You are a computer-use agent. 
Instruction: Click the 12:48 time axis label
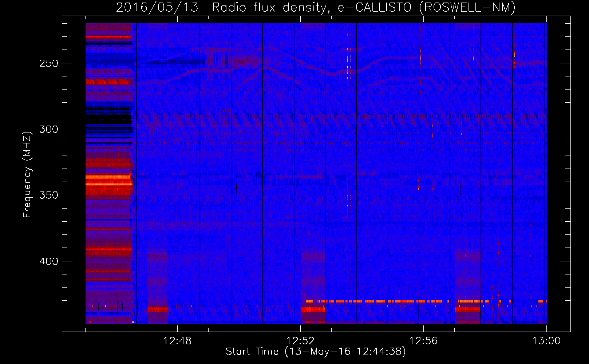pyautogui.click(x=177, y=341)
